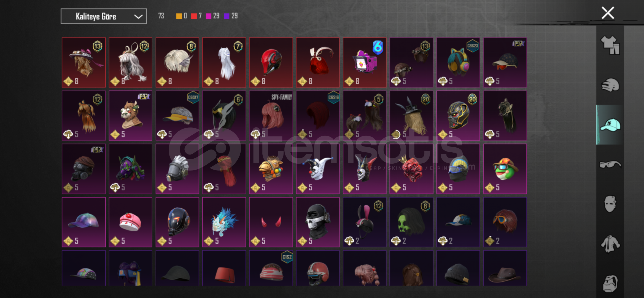644x298 pixels.
Task: Open the backpack category icon at sidebar bottom
Action: tap(610, 283)
